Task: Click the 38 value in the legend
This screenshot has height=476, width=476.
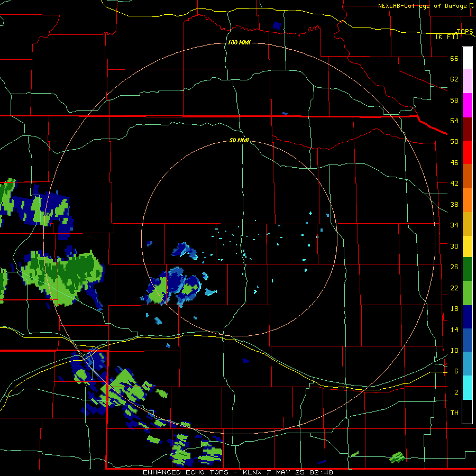Action: tap(454, 205)
